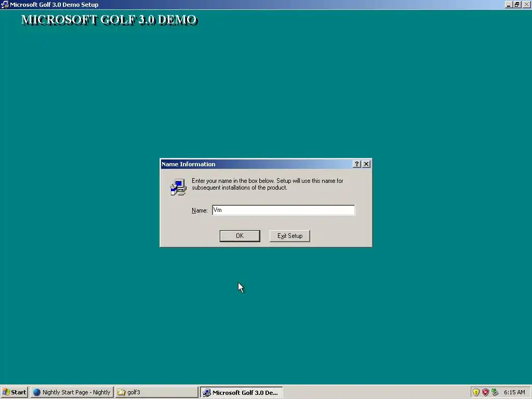Click the Exit Setup button
532x399 pixels.
tap(289, 236)
